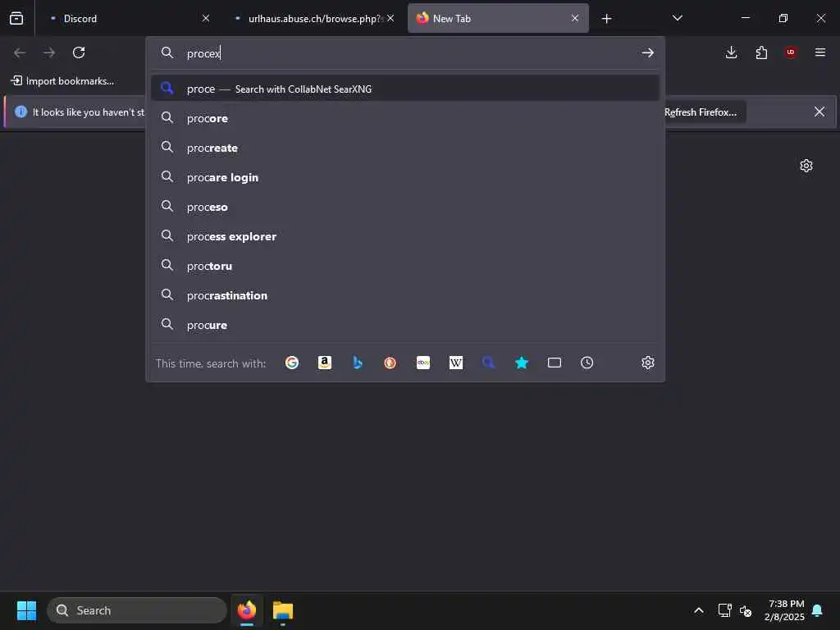Image resolution: width=840 pixels, height=630 pixels.
Task: Search history using the clock icon
Action: coord(587,363)
